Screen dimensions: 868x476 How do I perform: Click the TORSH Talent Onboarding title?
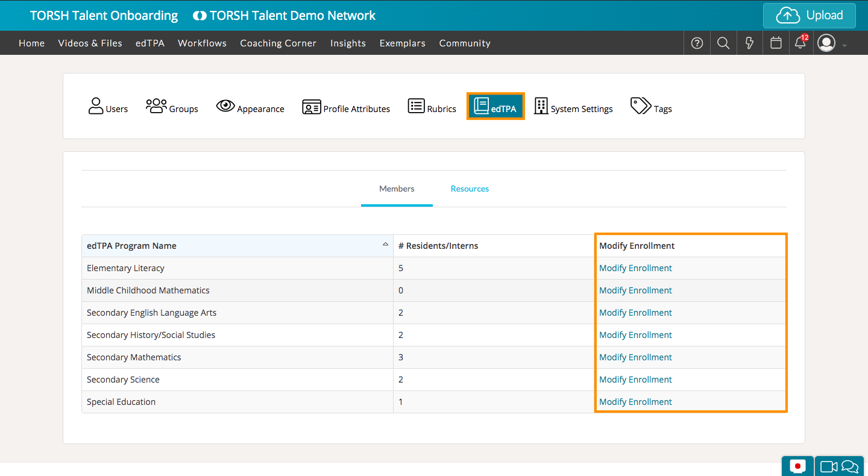104,16
